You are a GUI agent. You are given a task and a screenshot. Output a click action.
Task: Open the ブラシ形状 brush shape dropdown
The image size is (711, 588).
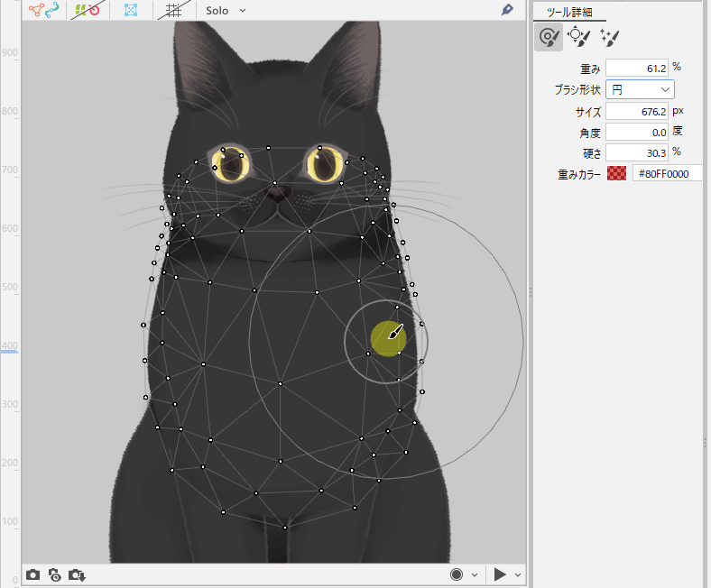point(639,89)
